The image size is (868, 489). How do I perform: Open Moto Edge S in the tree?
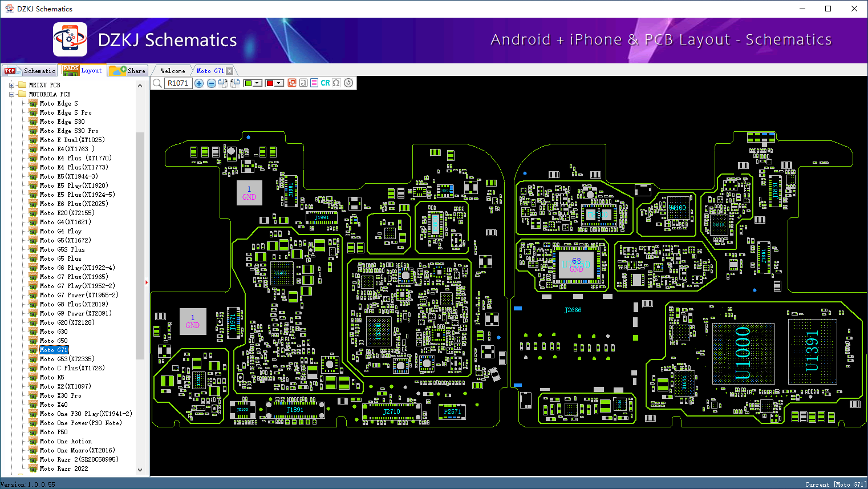(59, 103)
